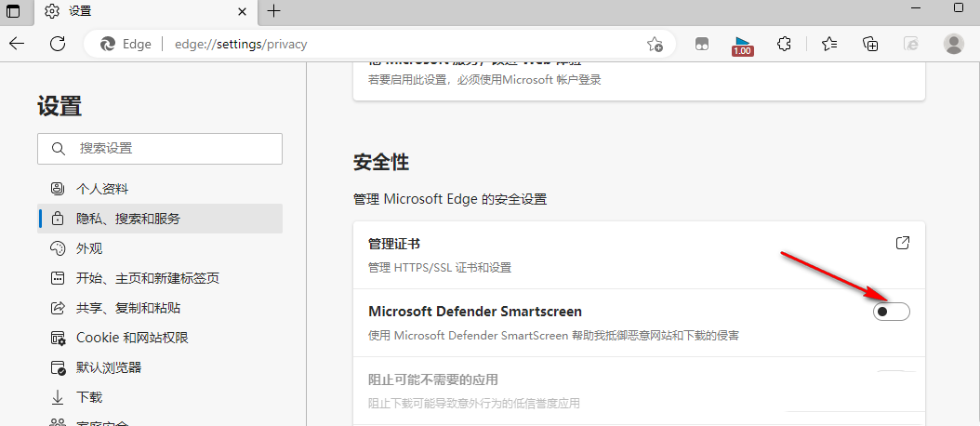Click the share icon beside 共享、复制和粘贴
980x426 pixels.
58,308
